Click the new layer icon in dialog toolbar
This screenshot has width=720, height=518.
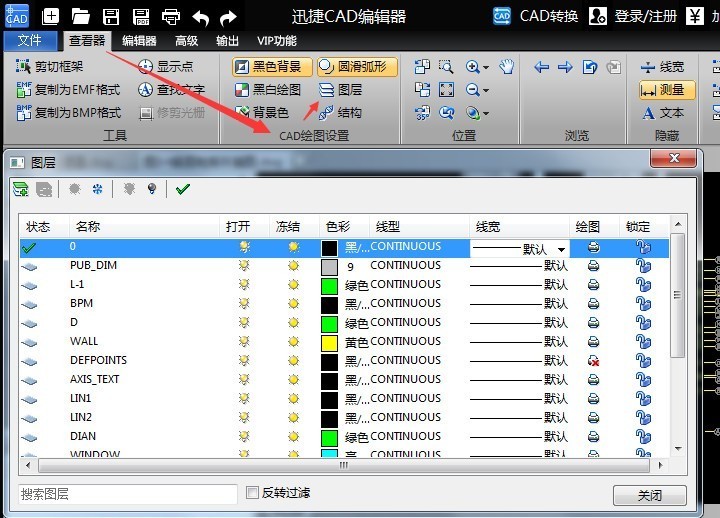pyautogui.click(x=20, y=188)
